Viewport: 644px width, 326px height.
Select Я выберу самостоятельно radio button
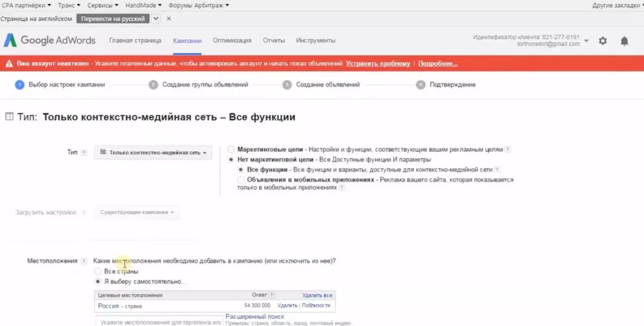coord(98,281)
